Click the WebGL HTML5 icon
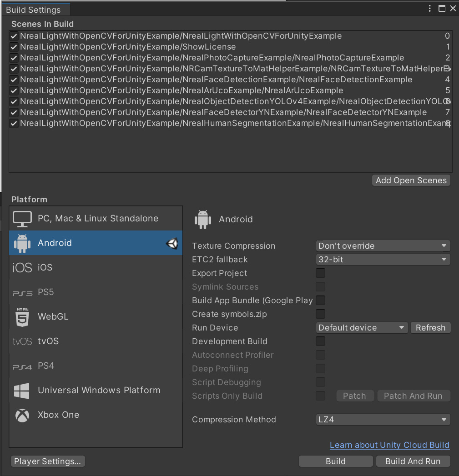The image size is (459, 476). [22, 316]
